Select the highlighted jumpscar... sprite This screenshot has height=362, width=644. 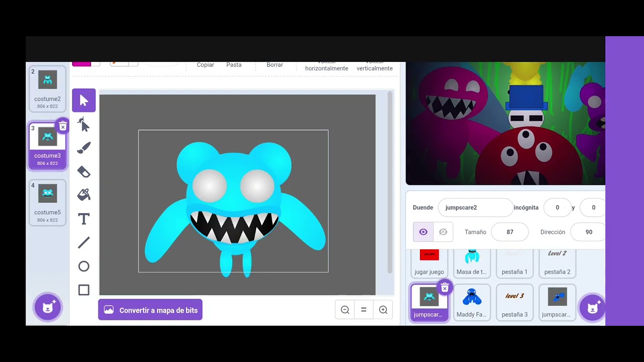click(x=429, y=302)
